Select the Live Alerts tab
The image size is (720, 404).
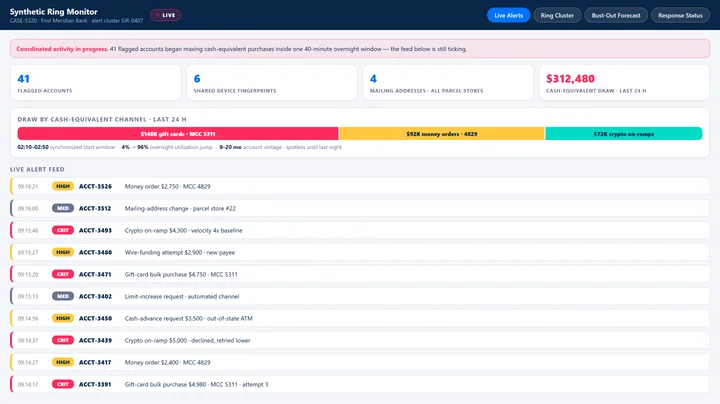coord(508,15)
